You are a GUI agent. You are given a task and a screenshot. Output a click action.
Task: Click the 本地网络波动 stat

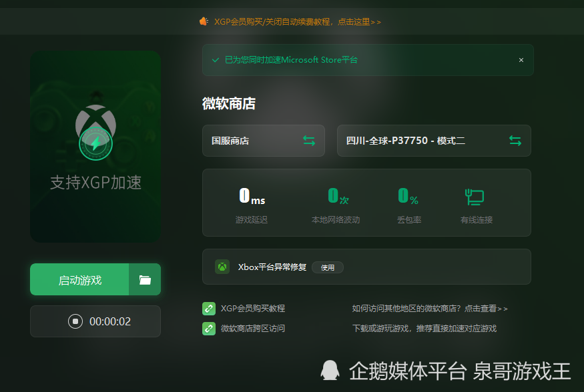click(x=336, y=206)
